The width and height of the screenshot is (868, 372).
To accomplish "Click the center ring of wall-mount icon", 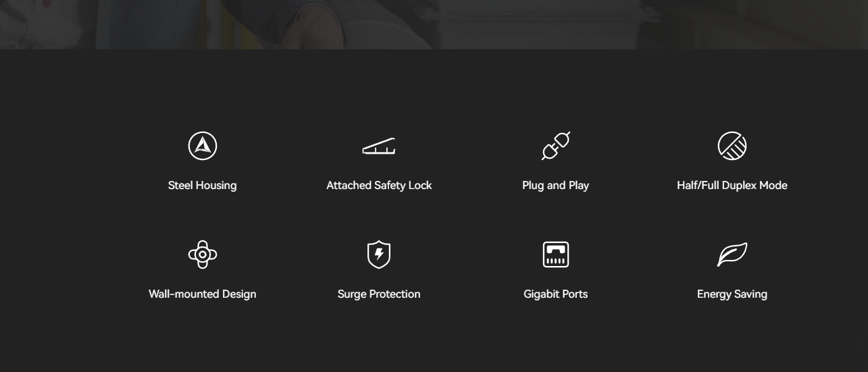I will 203,255.
